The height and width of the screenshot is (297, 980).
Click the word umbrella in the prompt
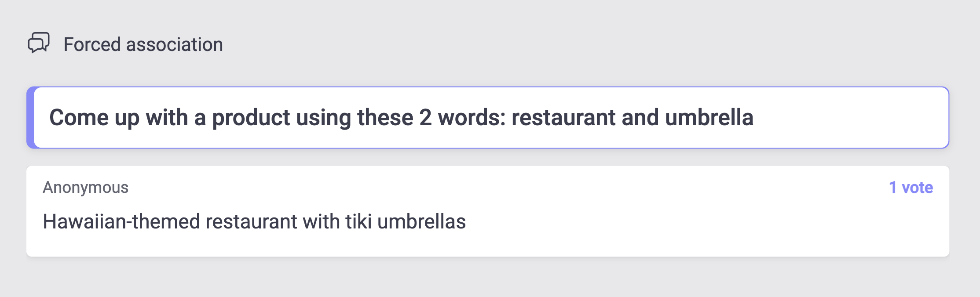(x=709, y=117)
